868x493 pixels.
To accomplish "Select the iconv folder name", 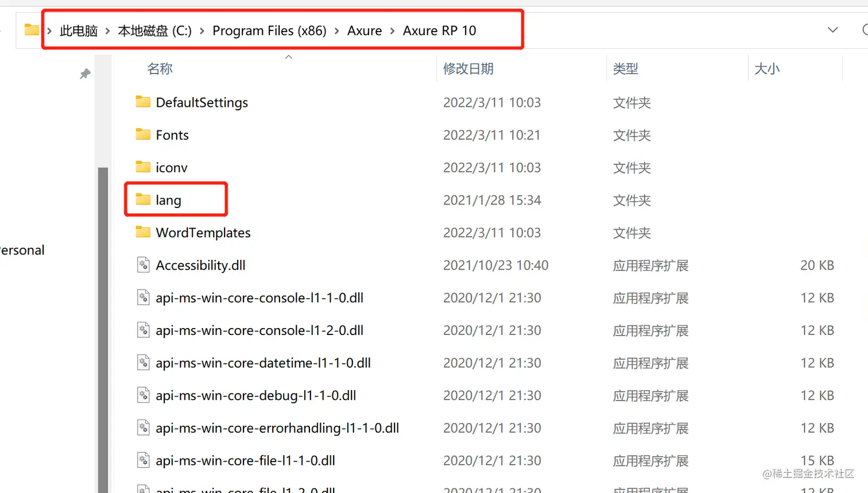I will pos(172,168).
